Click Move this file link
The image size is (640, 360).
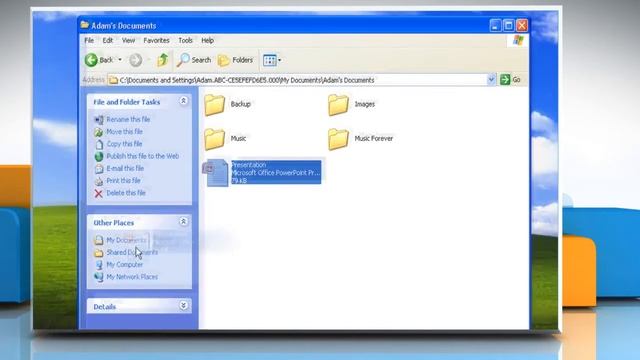pos(124,131)
